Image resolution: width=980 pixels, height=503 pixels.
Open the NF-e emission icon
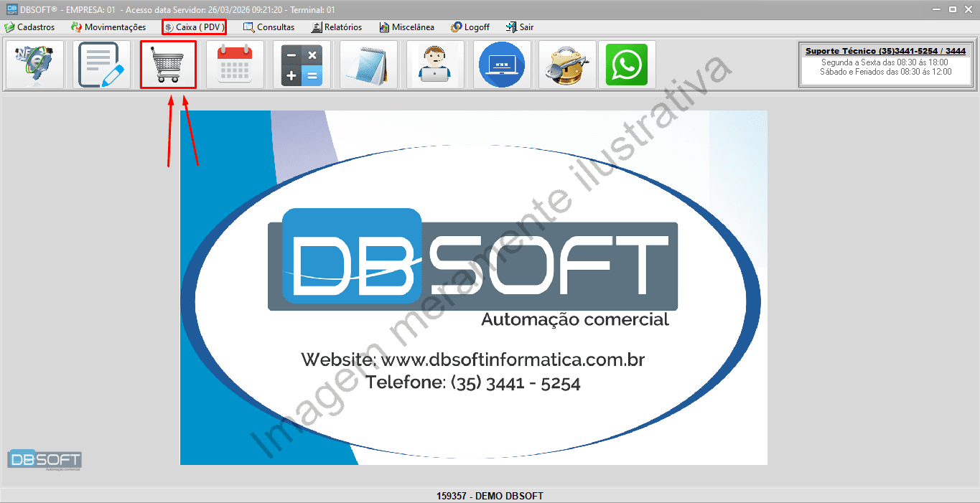click(33, 65)
